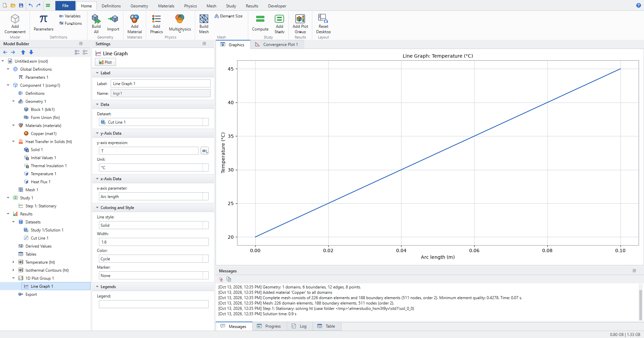Open the Parameters tool in ribbon
This screenshot has height=338, width=644.
(x=43, y=23)
